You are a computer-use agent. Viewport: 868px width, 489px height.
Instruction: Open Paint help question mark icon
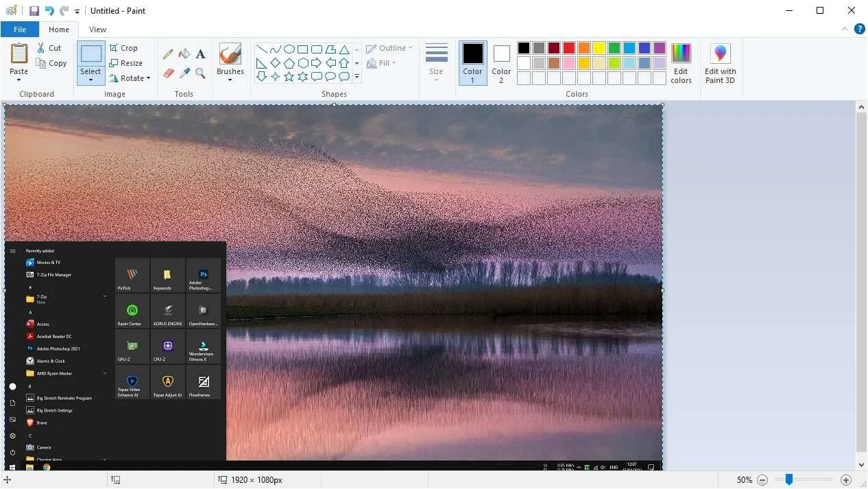(859, 29)
